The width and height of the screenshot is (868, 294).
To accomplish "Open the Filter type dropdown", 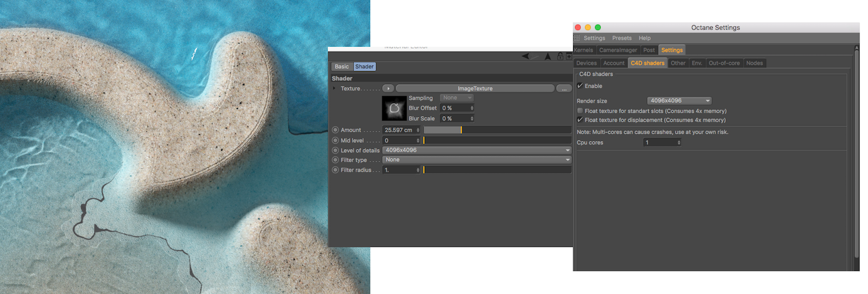I will 477,160.
